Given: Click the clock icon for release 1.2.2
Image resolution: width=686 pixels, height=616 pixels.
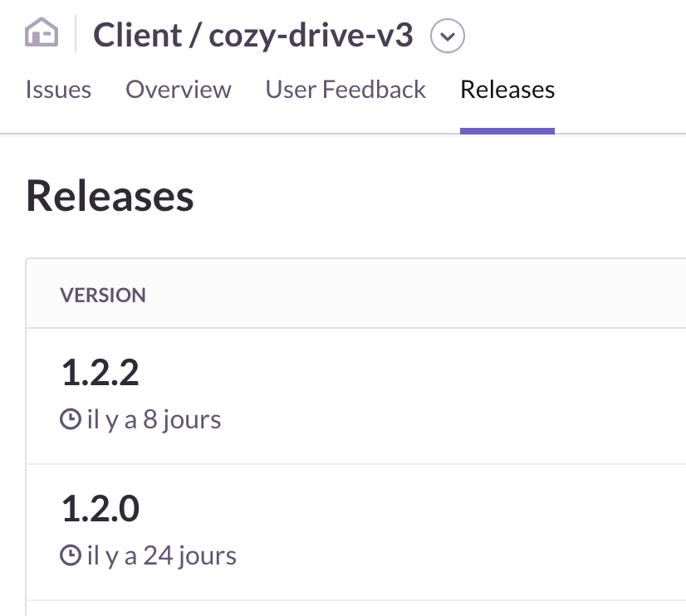Looking at the screenshot, I should click(x=71, y=419).
